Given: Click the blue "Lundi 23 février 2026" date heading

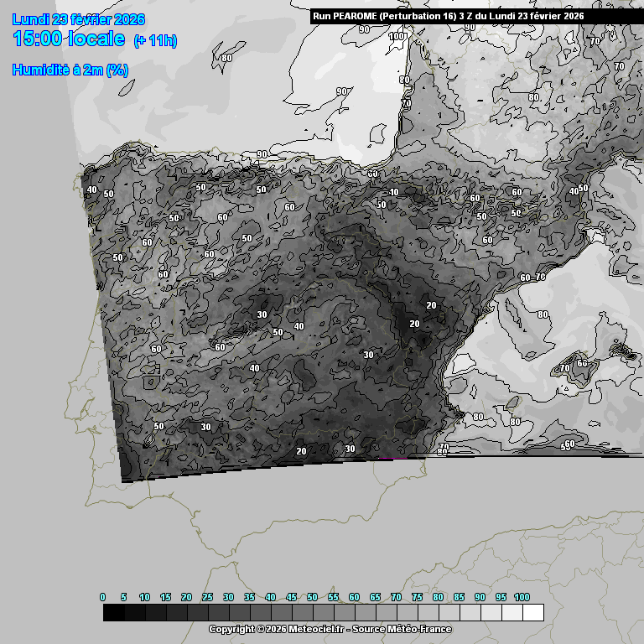Looking at the screenshot, I should 79,19.
